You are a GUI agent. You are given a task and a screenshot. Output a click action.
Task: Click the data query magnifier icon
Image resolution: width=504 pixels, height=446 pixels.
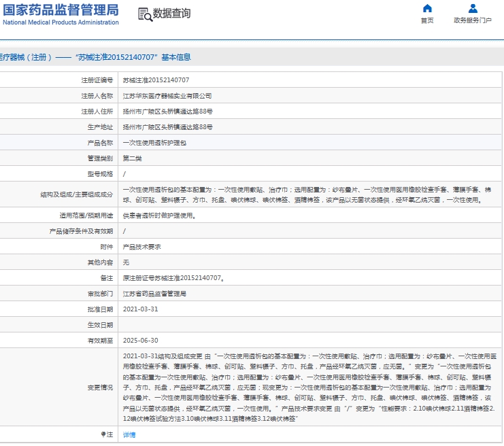(x=146, y=15)
